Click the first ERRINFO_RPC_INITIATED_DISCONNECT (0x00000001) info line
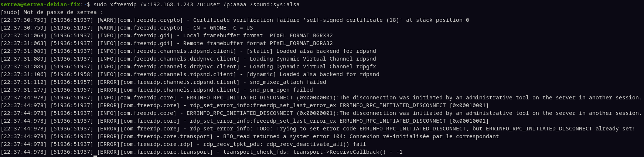This screenshot has height=157, width=644. point(321,98)
